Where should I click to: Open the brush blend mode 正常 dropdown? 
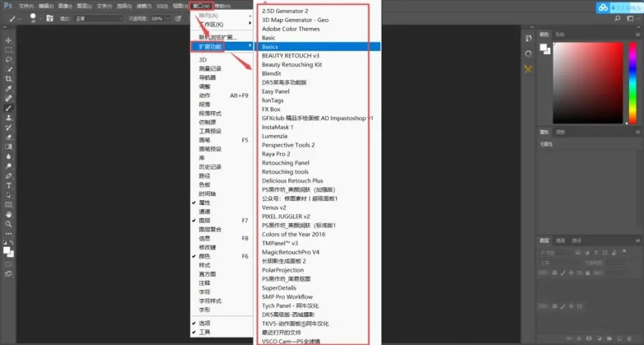coord(98,19)
